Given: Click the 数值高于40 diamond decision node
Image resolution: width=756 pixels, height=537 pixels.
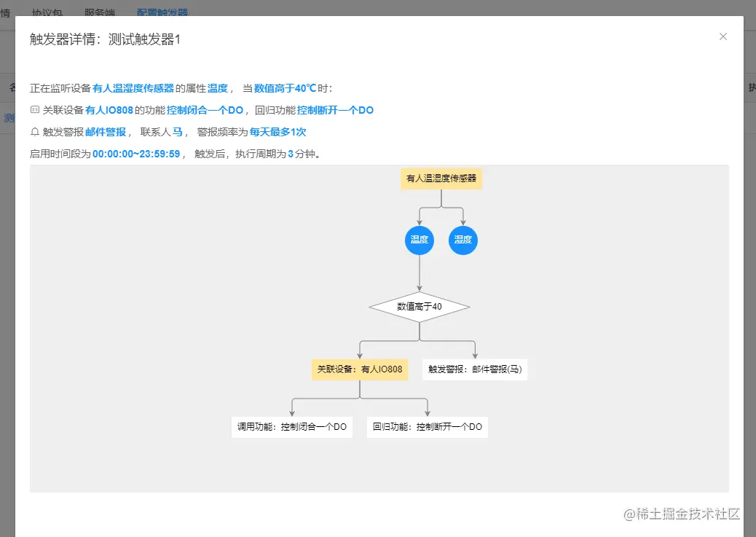Looking at the screenshot, I should pos(419,307).
